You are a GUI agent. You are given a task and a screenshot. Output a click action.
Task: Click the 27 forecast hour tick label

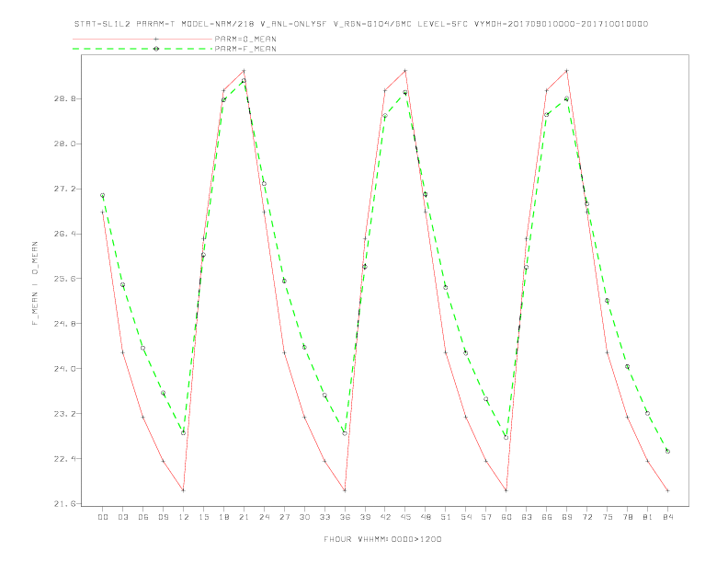[x=284, y=517]
